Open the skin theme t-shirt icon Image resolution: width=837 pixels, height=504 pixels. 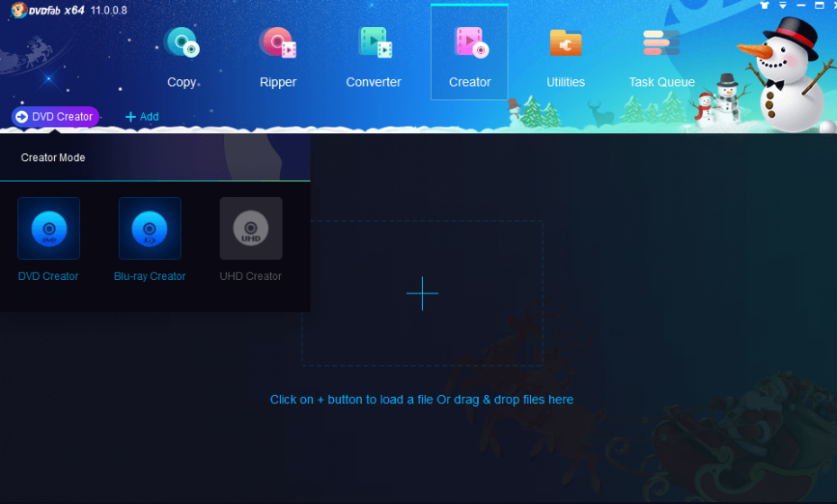point(765,5)
